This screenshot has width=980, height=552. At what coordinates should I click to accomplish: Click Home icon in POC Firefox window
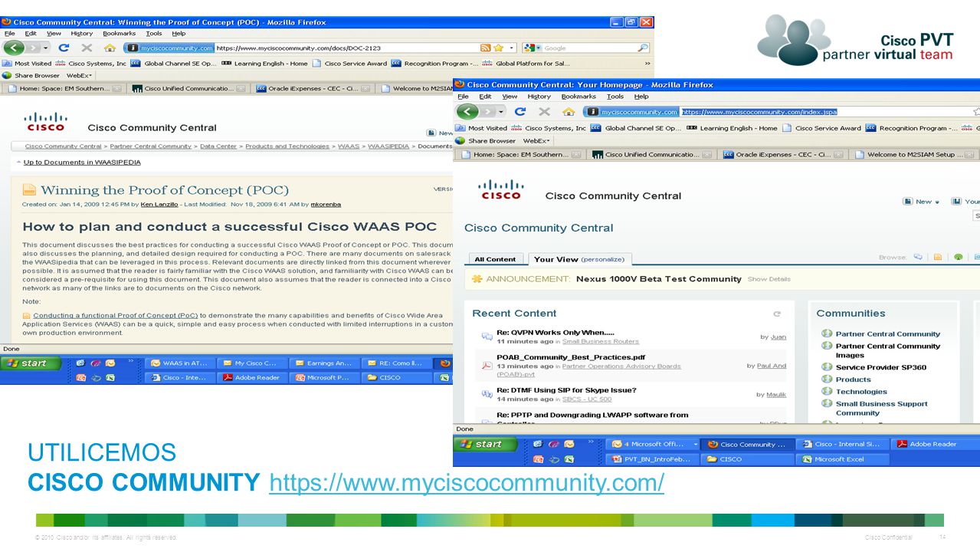(x=110, y=48)
